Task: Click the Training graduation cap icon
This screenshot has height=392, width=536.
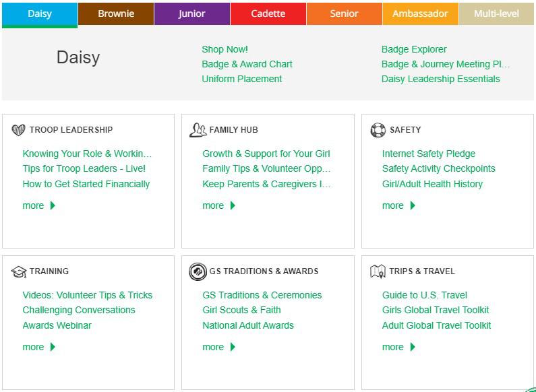Action: click(x=18, y=271)
